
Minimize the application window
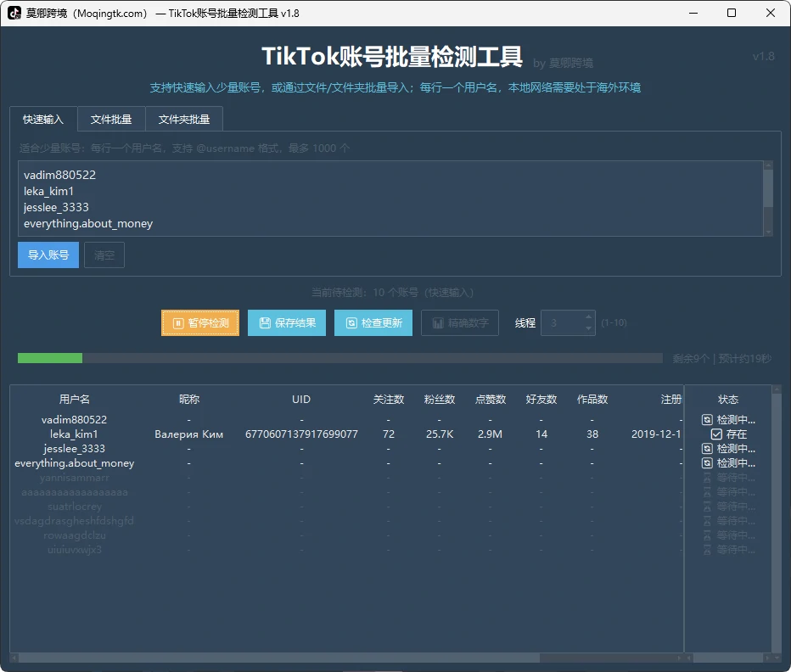tap(693, 13)
